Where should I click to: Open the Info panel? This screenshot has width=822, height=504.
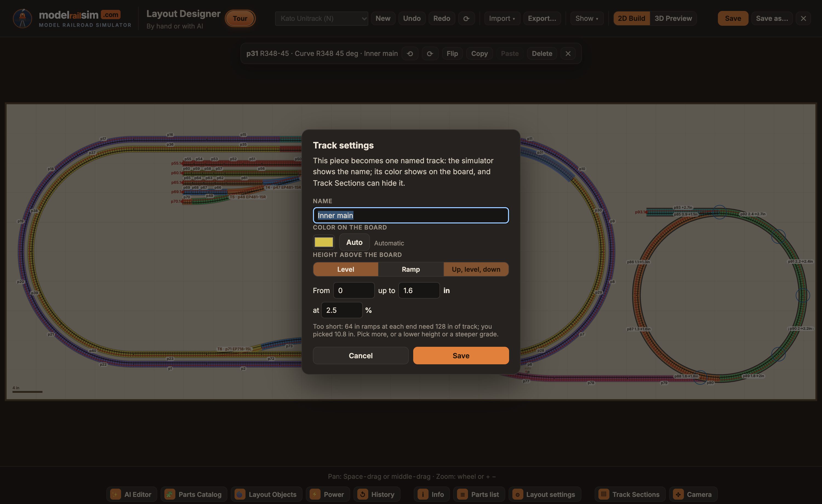[432, 494]
